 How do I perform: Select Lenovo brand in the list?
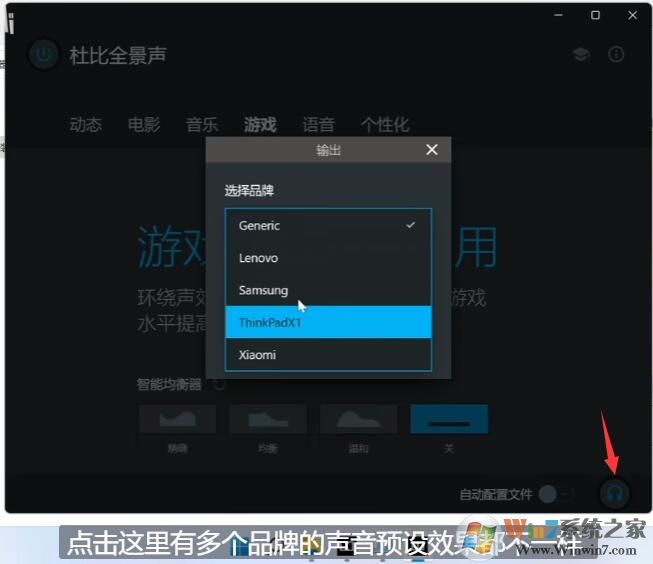[328, 258]
